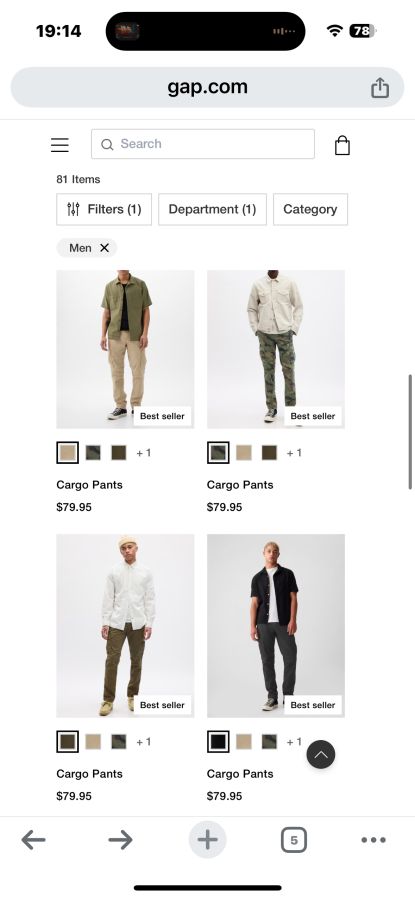Tap the scroll-to-top chevron button
Image resolution: width=415 pixels, height=899 pixels.
(321, 754)
